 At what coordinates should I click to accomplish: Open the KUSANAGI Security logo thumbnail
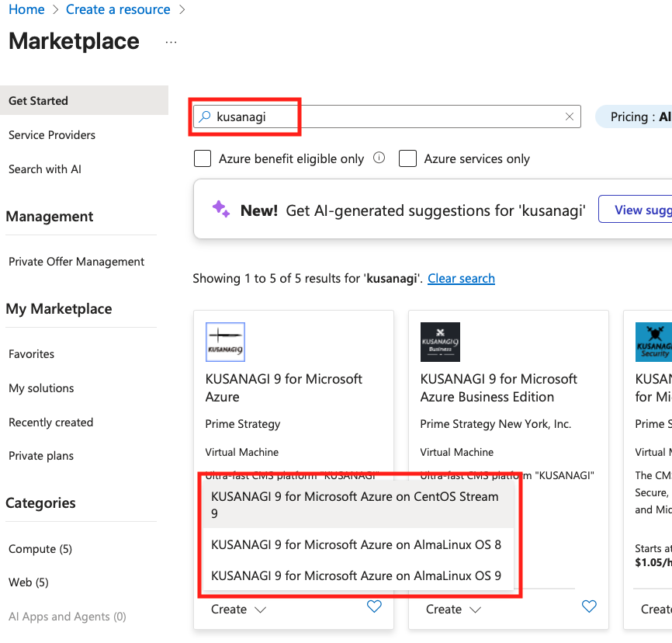pyautogui.click(x=653, y=342)
